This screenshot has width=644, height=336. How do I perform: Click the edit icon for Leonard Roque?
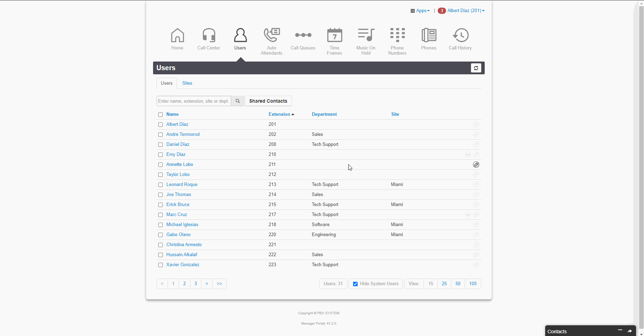point(476,185)
